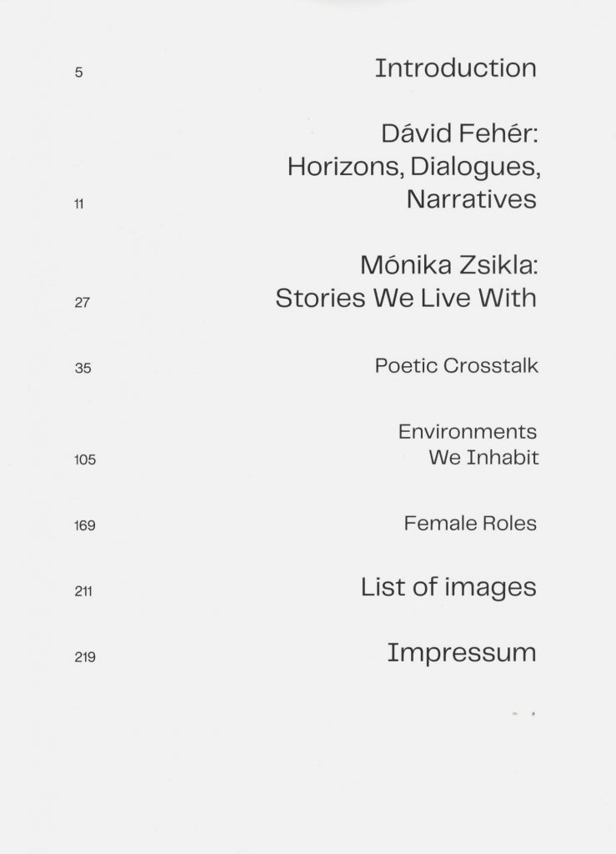Open the Impressum entry
The width and height of the screenshot is (616, 854).
tap(461, 653)
